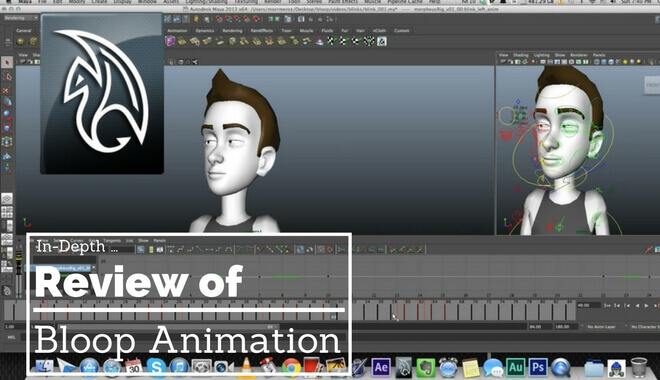Select the Universal Manipulator tool

click(x=7, y=142)
